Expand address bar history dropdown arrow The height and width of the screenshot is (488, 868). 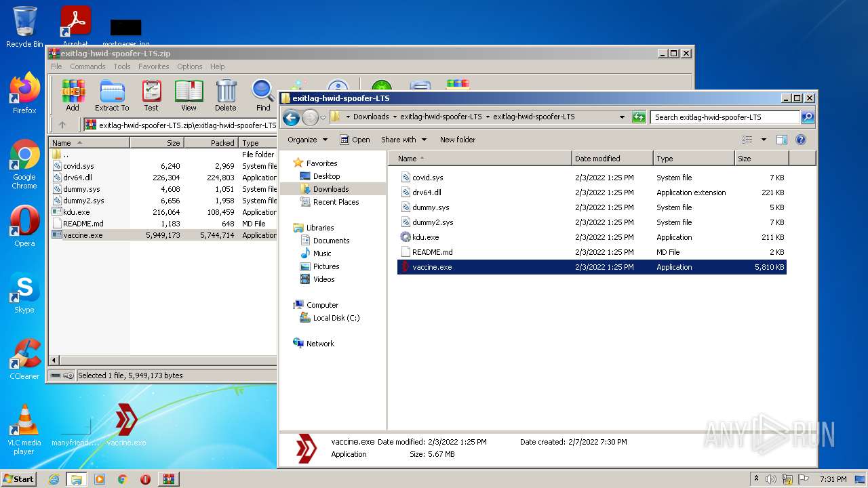point(622,117)
